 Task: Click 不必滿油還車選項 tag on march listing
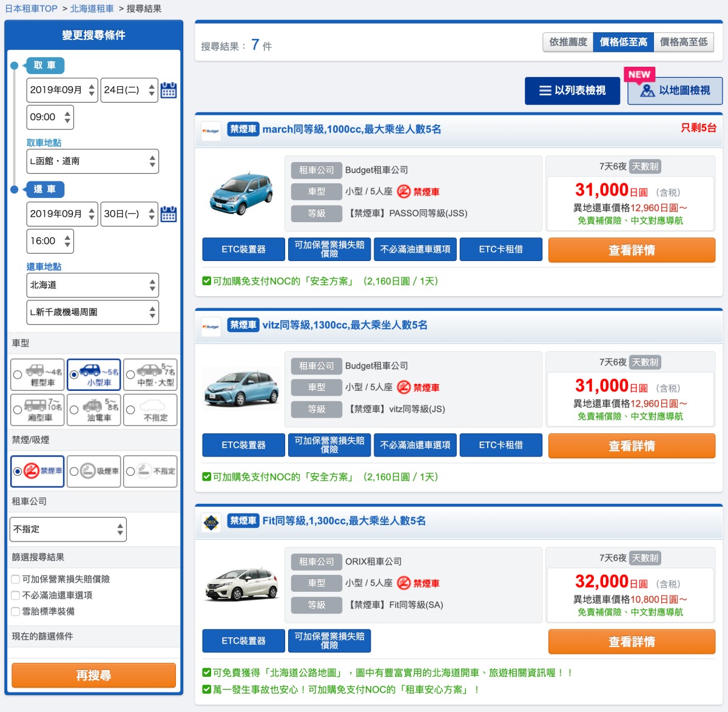(415, 249)
